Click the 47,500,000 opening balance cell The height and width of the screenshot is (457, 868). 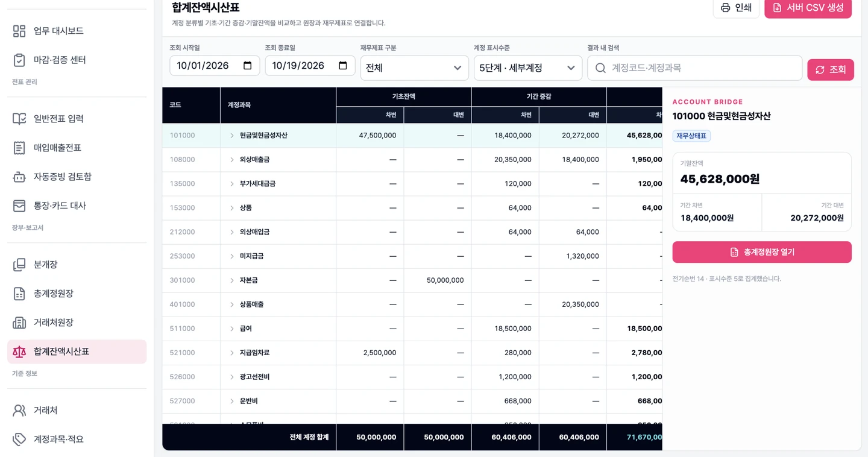(370, 136)
